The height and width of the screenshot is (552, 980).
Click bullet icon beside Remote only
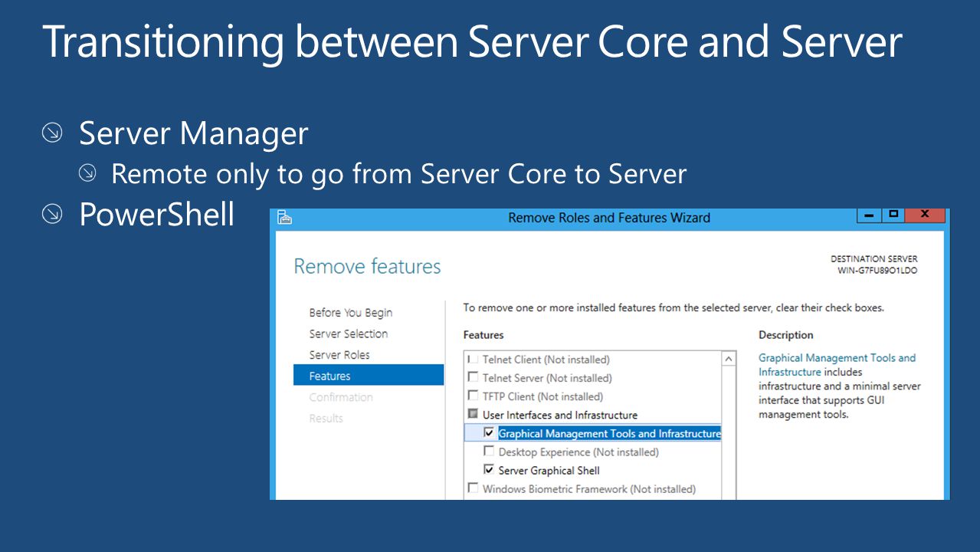tap(88, 174)
